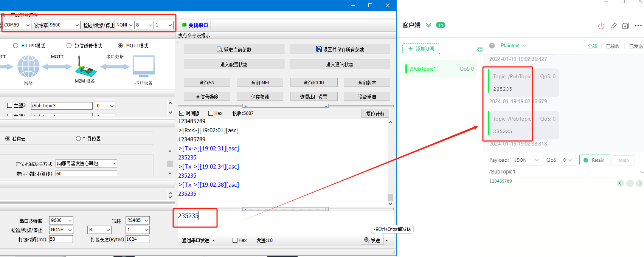Click the left arrow previous message icon
The height and width of the screenshot is (257, 644).
[621, 183]
